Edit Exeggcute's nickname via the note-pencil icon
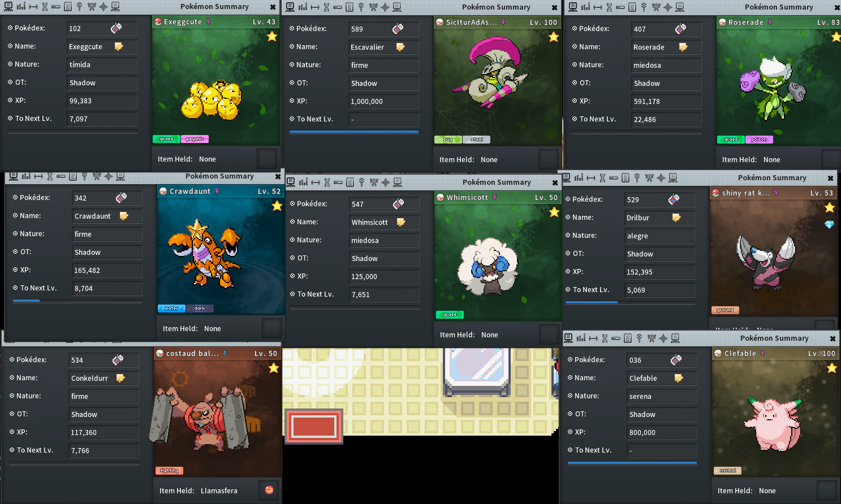The width and height of the screenshot is (841, 504). pos(119,46)
